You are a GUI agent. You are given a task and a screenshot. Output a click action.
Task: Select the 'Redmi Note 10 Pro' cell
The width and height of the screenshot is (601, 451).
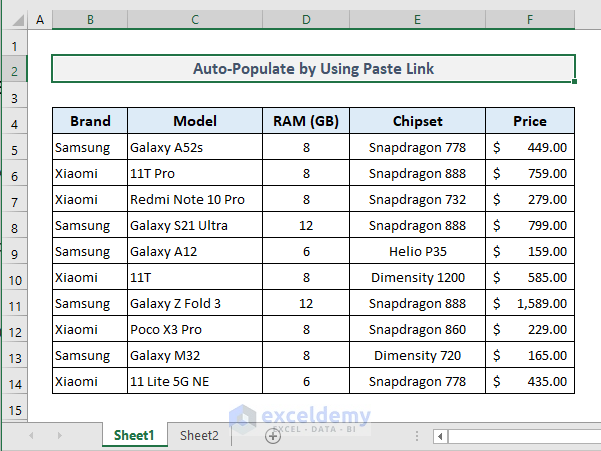point(195,199)
